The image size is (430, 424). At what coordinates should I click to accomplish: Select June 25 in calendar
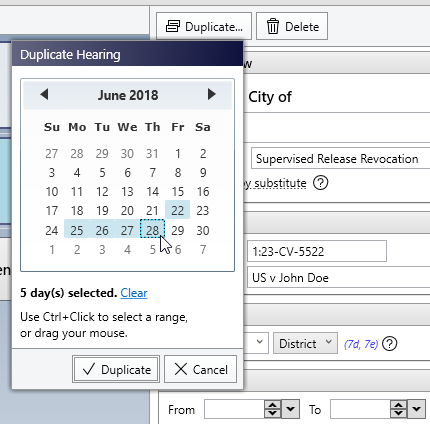[x=77, y=230]
